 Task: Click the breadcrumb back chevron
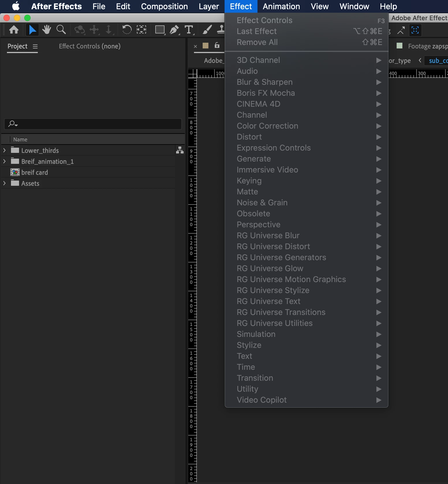click(420, 60)
